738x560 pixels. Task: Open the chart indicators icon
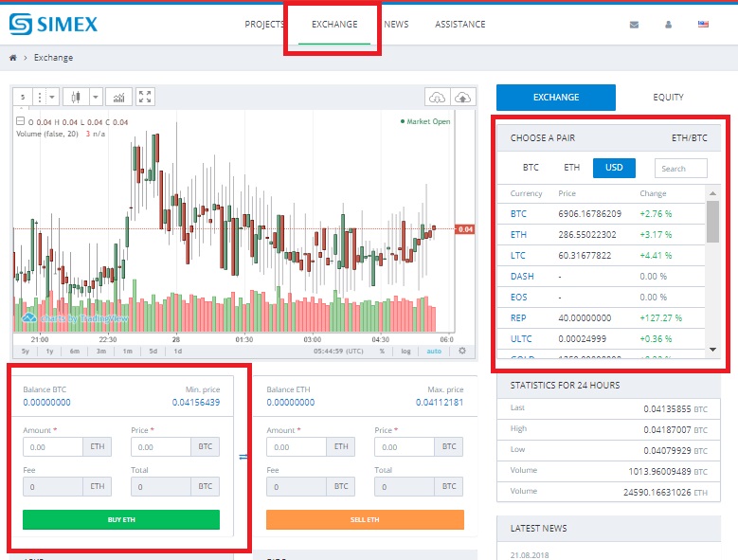click(x=118, y=97)
